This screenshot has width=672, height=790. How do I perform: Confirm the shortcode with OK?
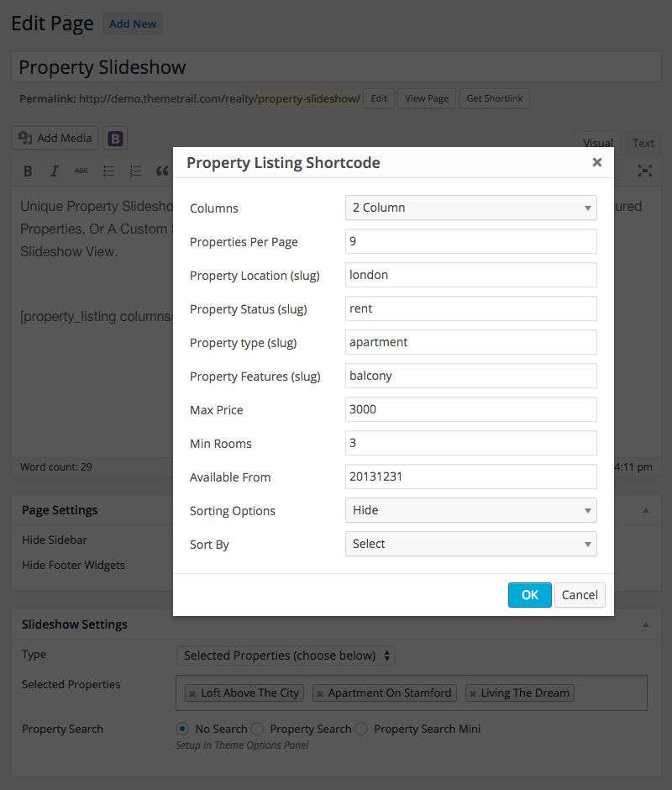(x=529, y=595)
